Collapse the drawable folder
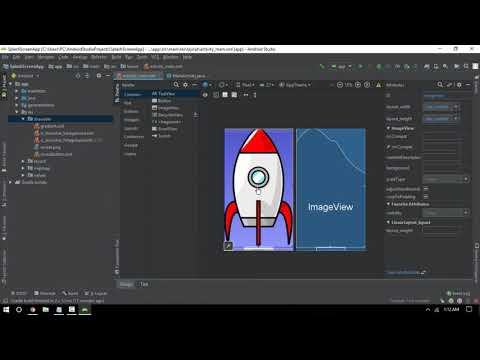Image resolution: width=480 pixels, height=360 pixels. [23, 119]
